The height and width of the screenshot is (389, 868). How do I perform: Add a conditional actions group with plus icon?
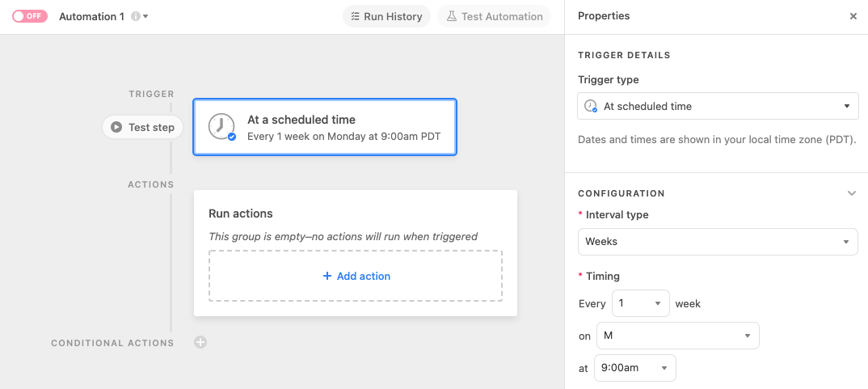click(x=200, y=342)
